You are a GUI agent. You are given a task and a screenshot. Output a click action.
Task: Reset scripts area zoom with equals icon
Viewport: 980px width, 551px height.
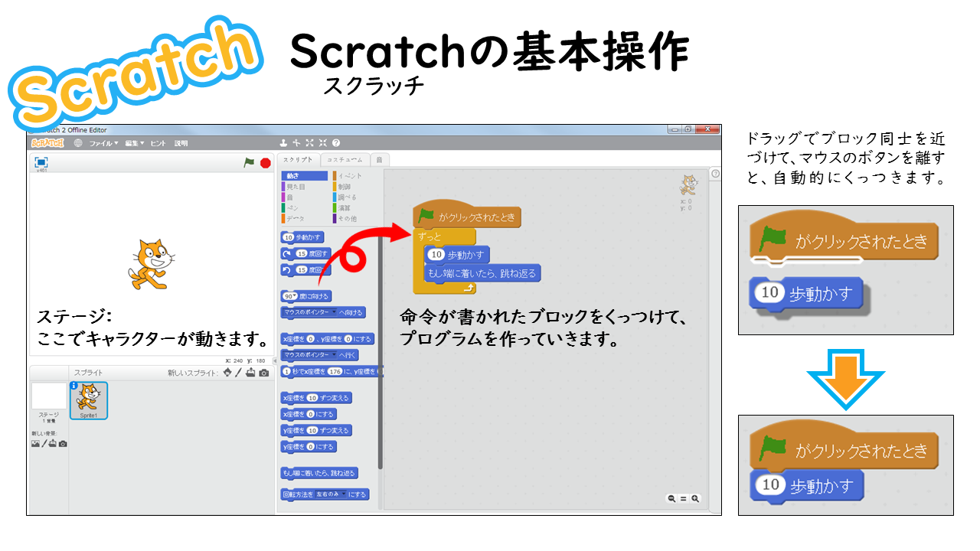(683, 499)
